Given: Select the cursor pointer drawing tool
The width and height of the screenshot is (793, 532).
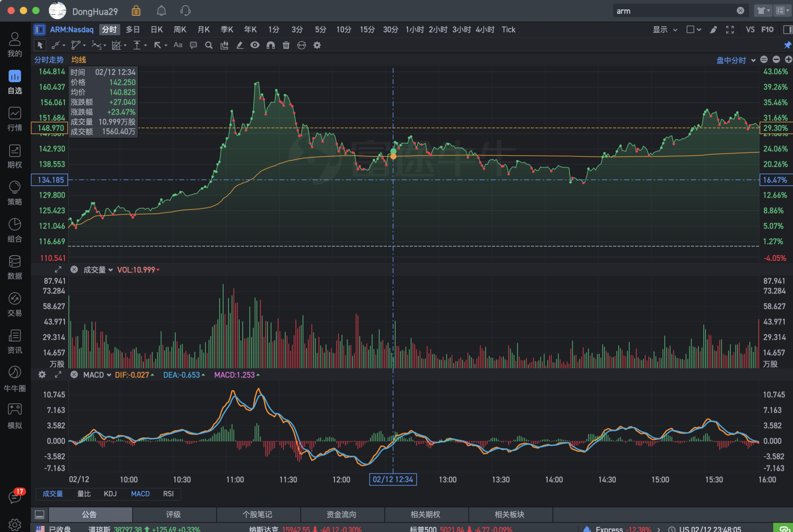Looking at the screenshot, I should pyautogui.click(x=40, y=45).
